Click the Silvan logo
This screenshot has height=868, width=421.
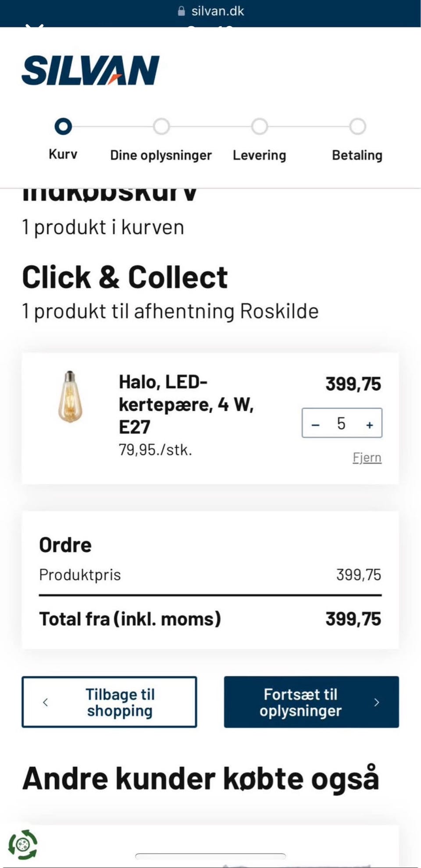coord(90,71)
